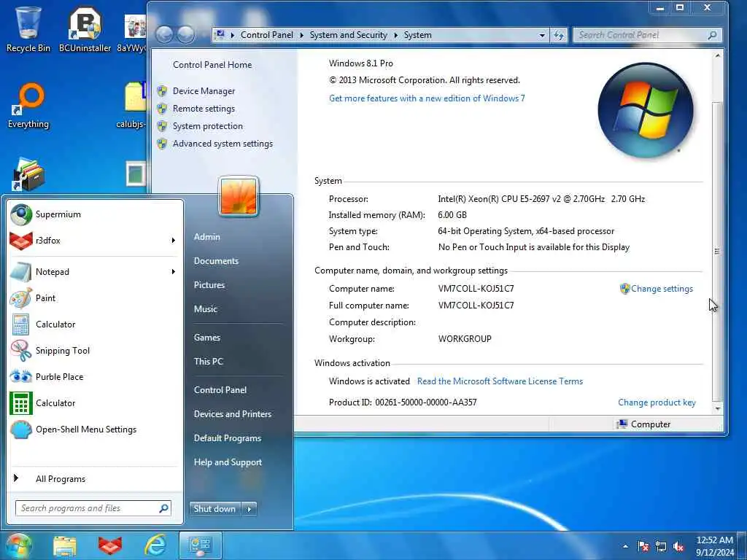Read the Microsoft Software License Terms
Image resolution: width=747 pixels, height=560 pixels.
pos(500,381)
